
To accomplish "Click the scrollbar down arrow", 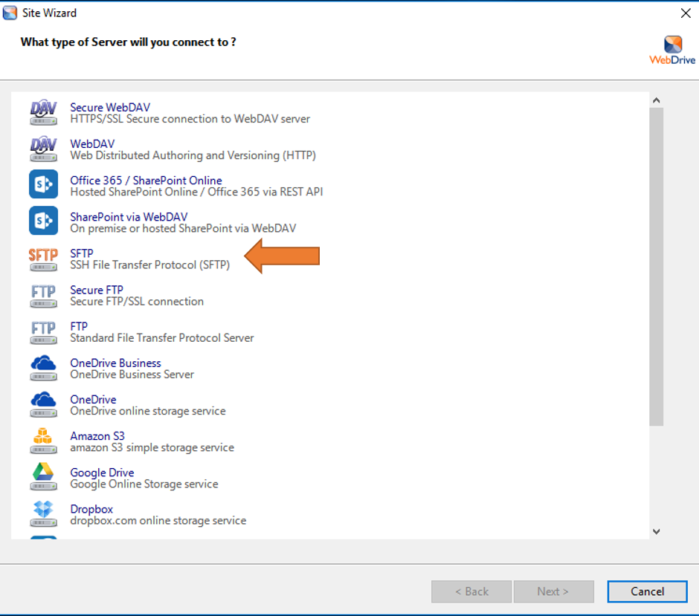I will coord(656,531).
